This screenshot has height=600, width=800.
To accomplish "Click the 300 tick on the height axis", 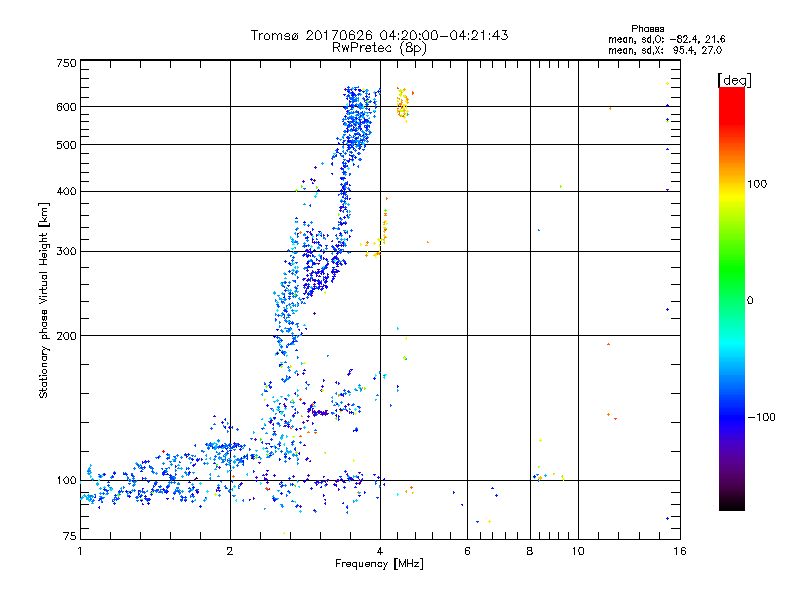I will point(66,252).
